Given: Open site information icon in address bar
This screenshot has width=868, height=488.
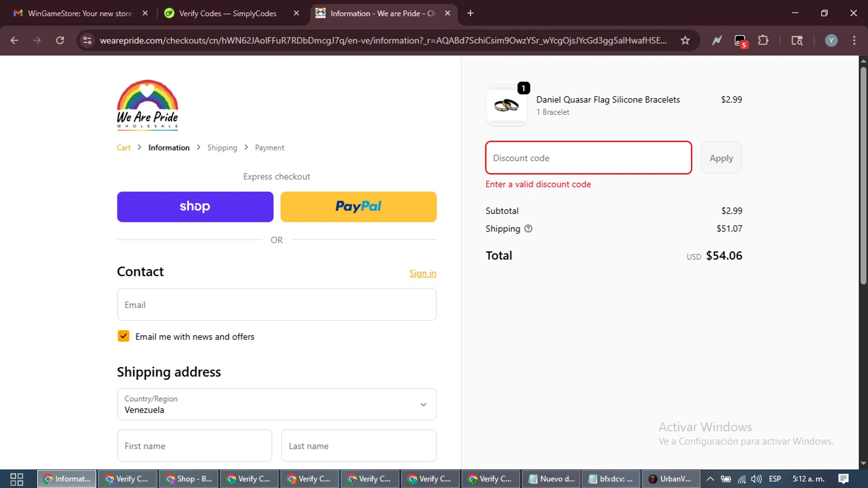Looking at the screenshot, I should coord(87,41).
